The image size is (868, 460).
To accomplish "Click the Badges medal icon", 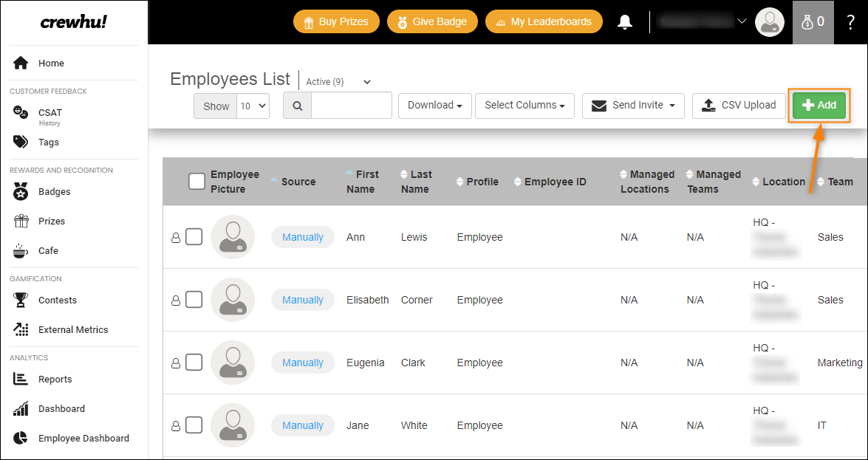I will pyautogui.click(x=21, y=192).
